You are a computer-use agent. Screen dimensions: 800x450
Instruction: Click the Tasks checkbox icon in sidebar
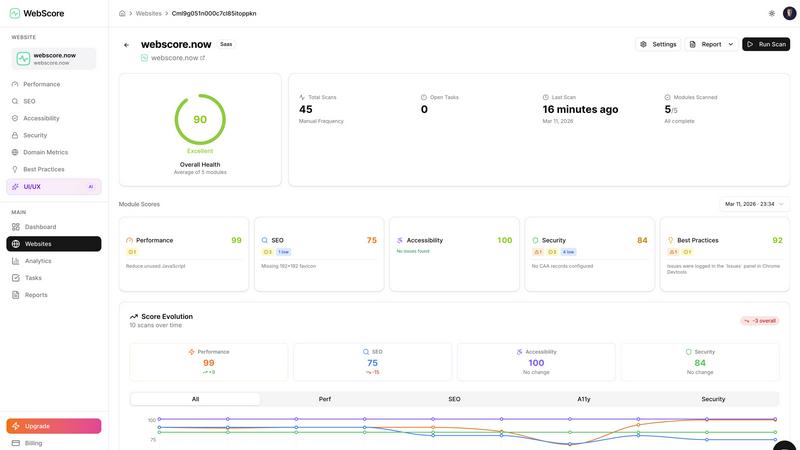(x=16, y=278)
